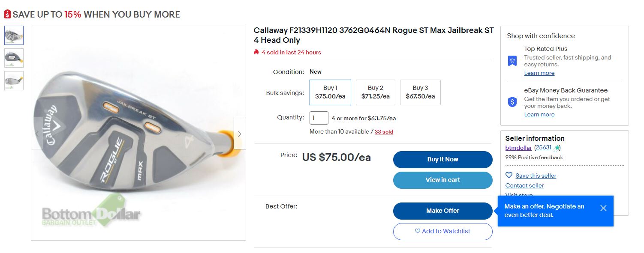Select Buy 2 at $71.25 each option
Image resolution: width=644 pixels, height=253 pixels.
(x=375, y=92)
